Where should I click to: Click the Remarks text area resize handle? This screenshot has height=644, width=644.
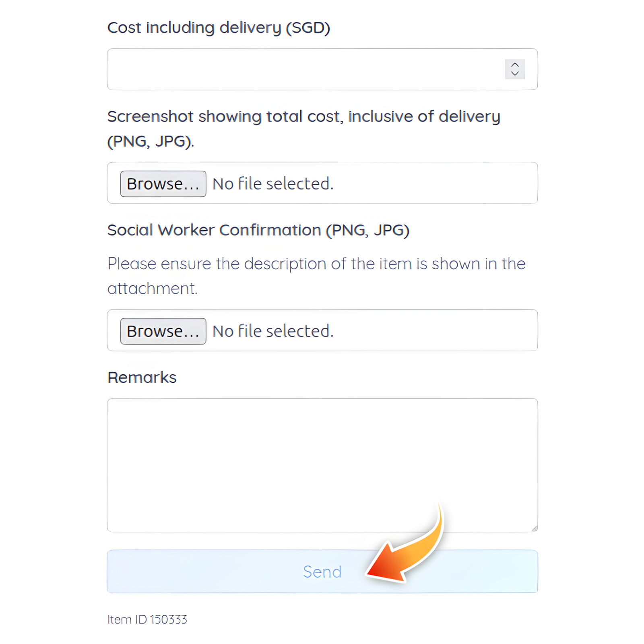(x=534, y=528)
